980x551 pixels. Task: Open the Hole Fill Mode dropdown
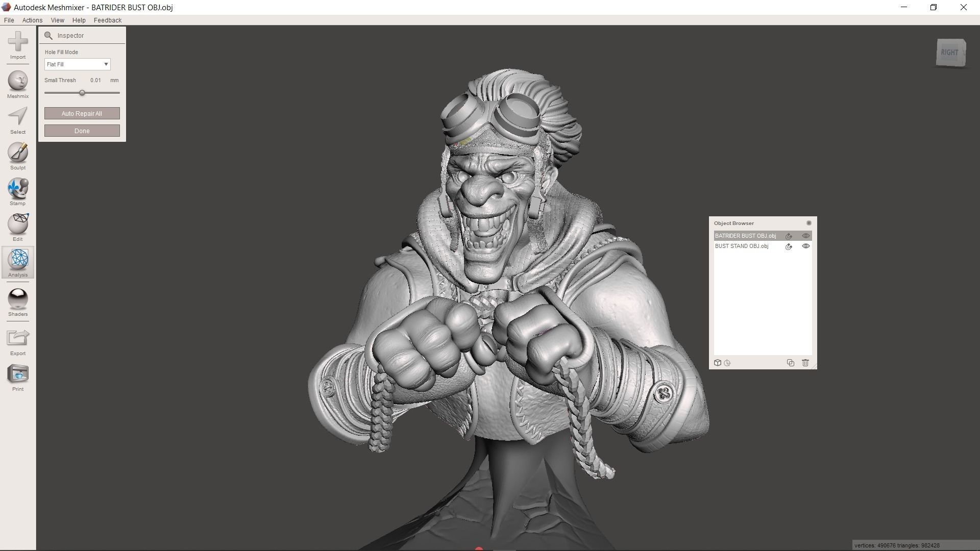78,64
